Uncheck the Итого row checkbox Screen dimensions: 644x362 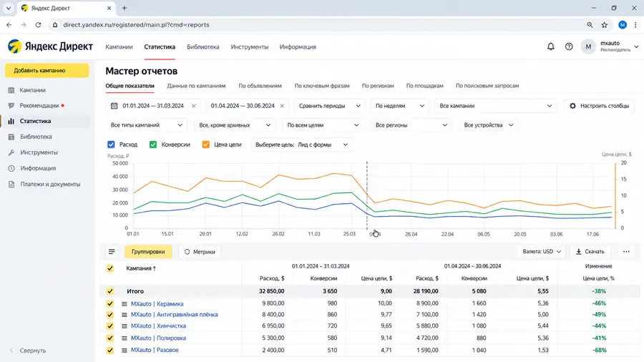pos(109,291)
